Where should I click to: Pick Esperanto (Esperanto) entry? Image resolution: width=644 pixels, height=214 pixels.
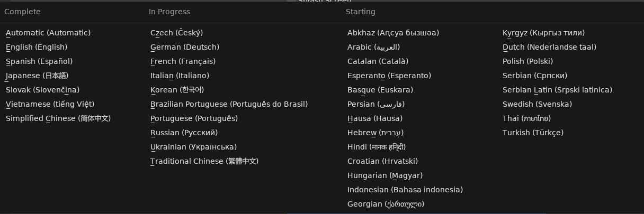389,76
